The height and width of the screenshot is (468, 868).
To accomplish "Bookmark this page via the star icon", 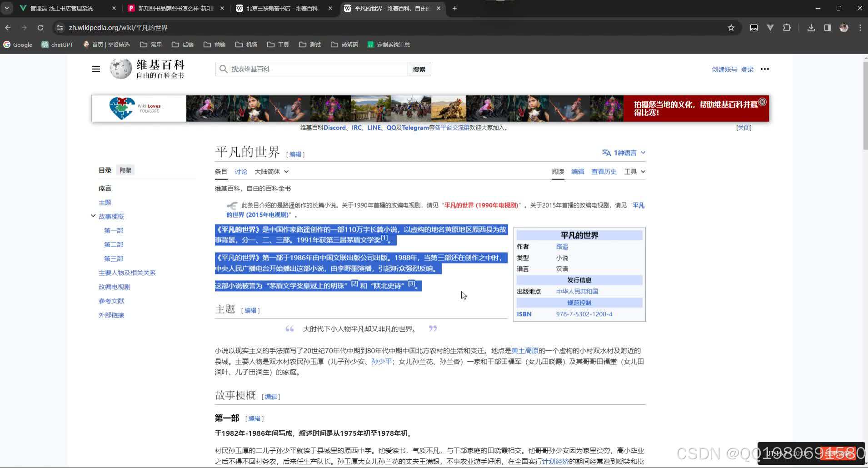I will click(x=732, y=27).
